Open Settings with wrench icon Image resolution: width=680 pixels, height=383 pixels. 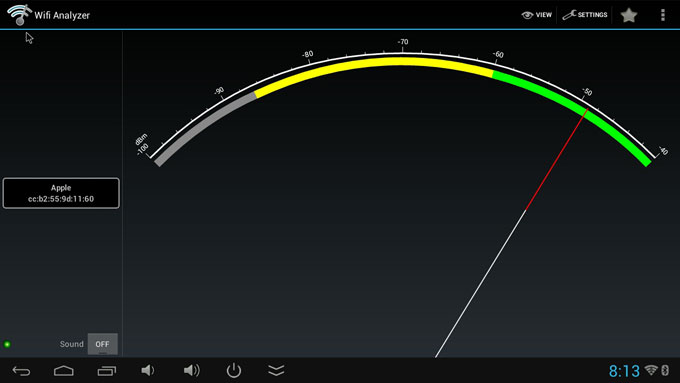coord(585,15)
